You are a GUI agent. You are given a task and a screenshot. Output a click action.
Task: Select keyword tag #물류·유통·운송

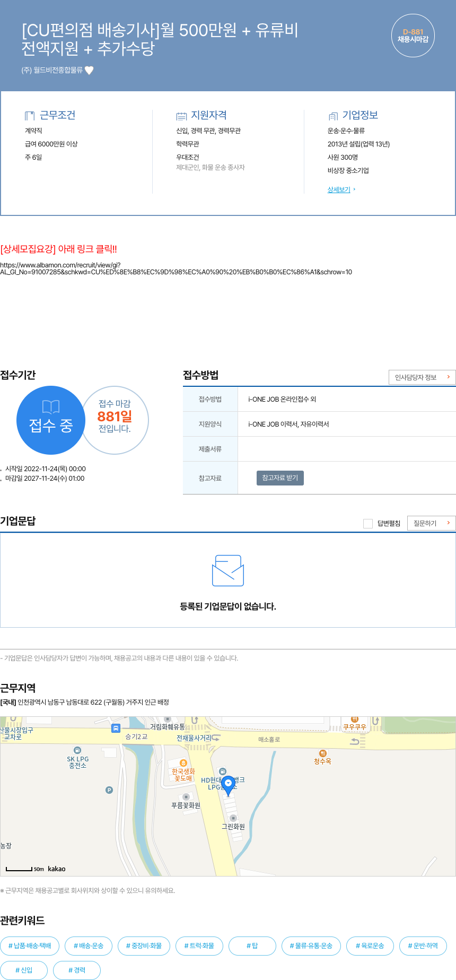[311, 946]
